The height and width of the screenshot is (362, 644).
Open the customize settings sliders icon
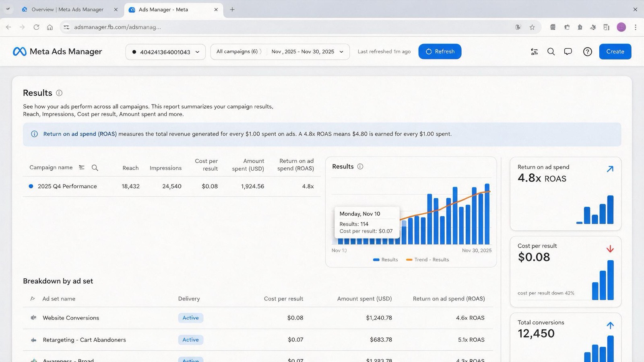pyautogui.click(x=535, y=51)
